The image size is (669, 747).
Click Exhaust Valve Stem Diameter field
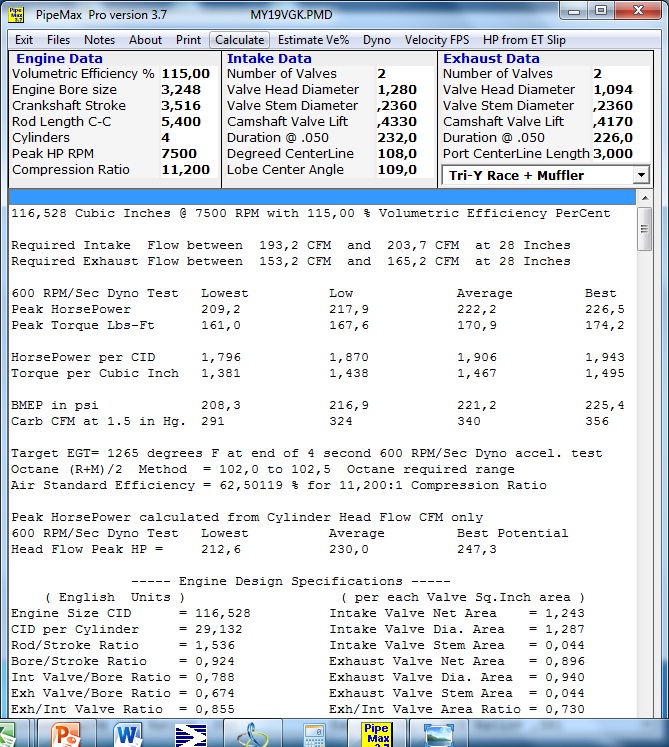click(621, 106)
